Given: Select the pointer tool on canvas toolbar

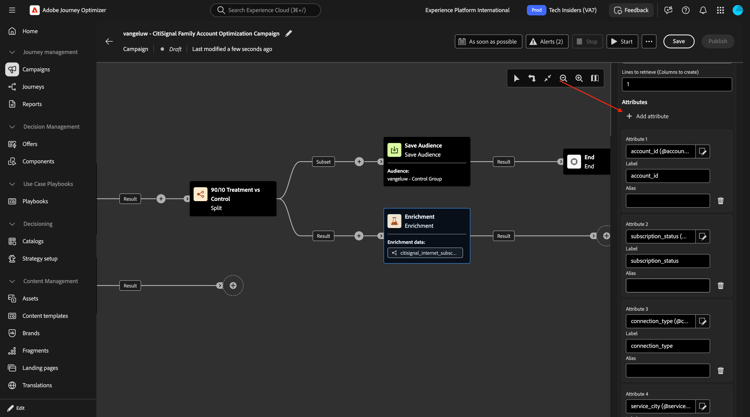Looking at the screenshot, I should tap(516, 78).
